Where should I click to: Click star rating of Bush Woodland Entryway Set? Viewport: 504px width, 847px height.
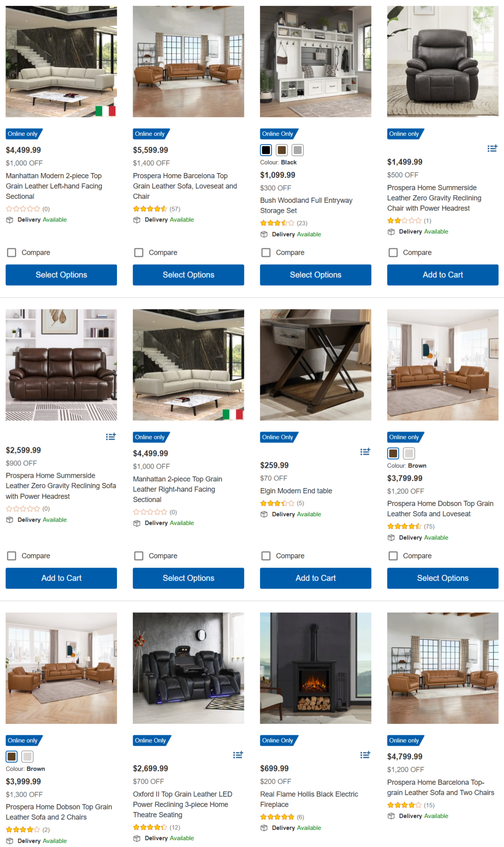[x=277, y=223]
